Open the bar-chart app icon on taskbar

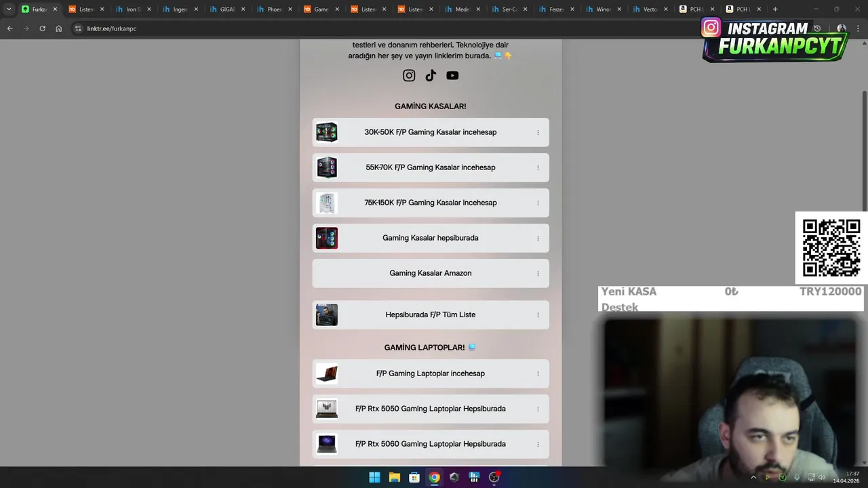pyautogui.click(x=474, y=477)
